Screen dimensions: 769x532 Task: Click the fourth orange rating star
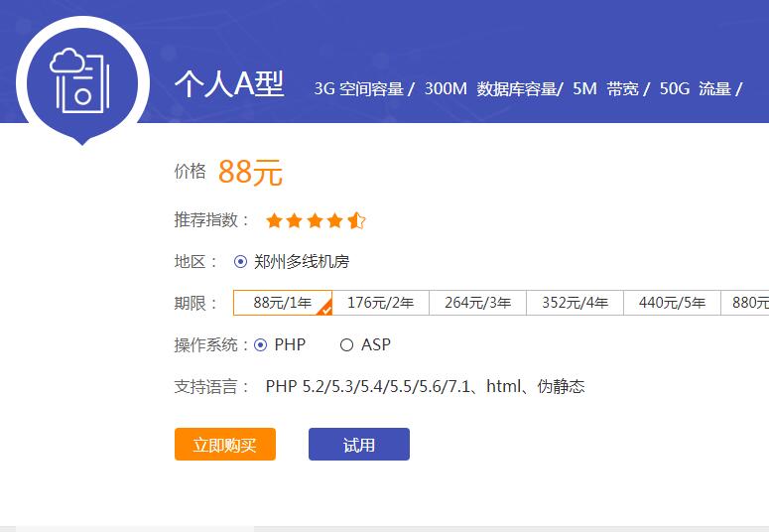pyautogui.click(x=336, y=220)
